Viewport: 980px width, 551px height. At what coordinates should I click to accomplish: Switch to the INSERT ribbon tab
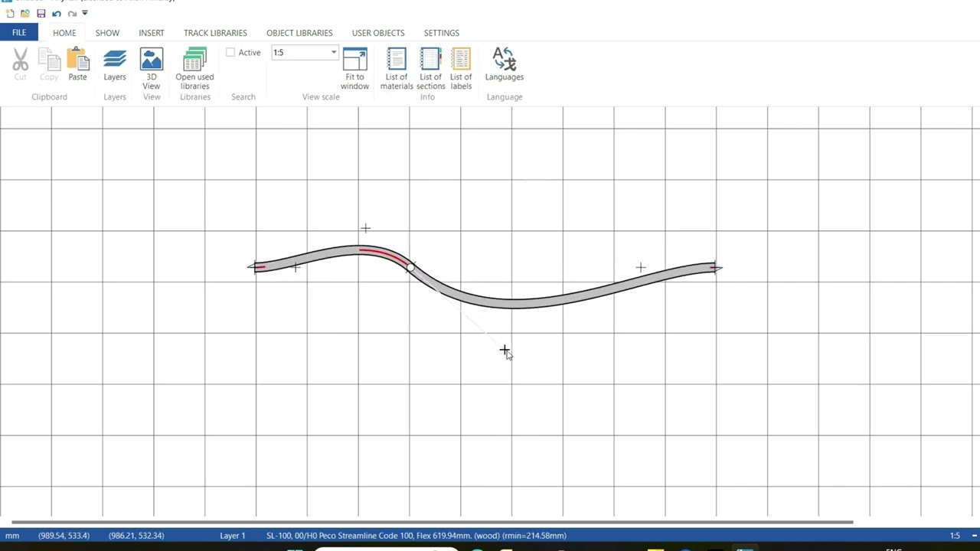152,33
